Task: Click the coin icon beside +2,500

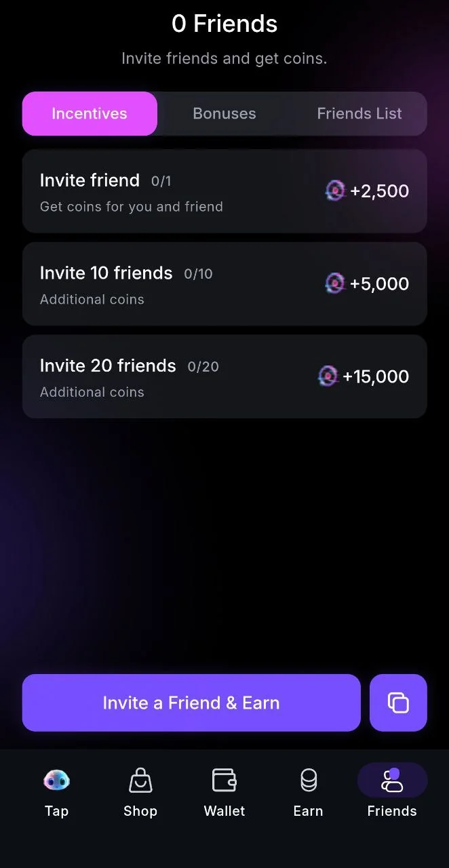Action: [x=335, y=191]
